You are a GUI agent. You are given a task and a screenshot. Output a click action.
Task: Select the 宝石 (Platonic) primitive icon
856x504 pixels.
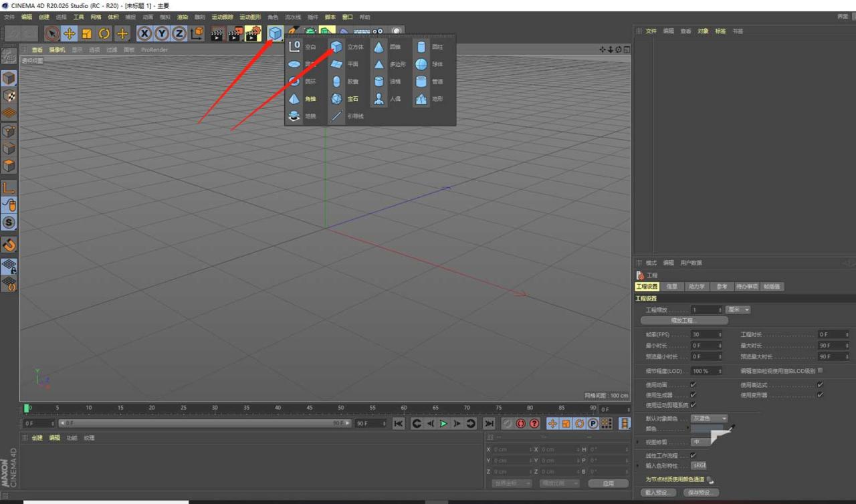coord(336,99)
